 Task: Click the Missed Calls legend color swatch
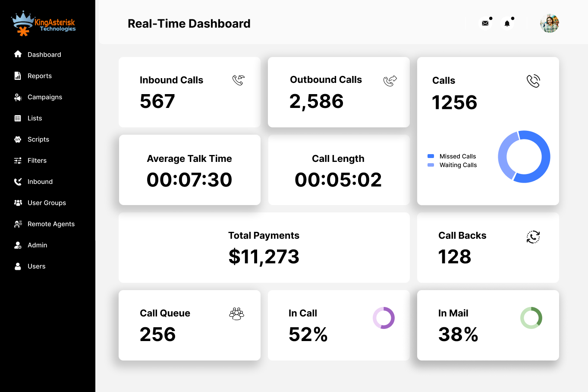tap(431, 156)
